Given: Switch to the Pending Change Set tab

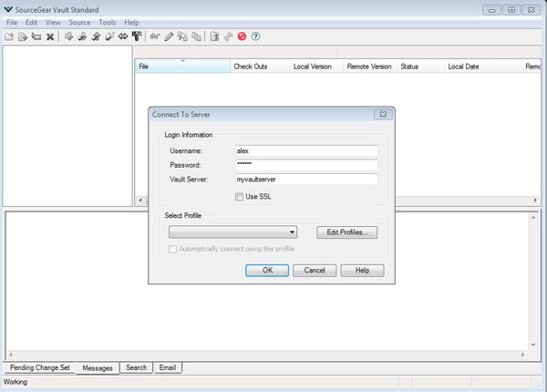Looking at the screenshot, I should coord(39,367).
